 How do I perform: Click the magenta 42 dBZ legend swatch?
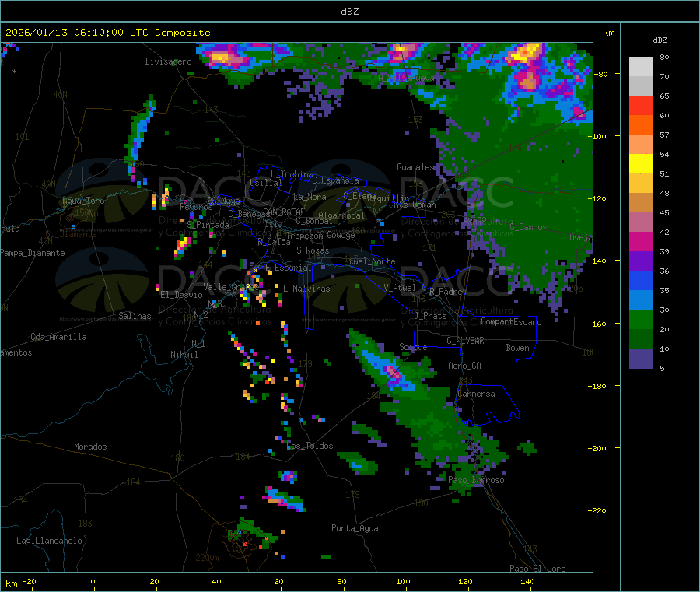[641, 241]
